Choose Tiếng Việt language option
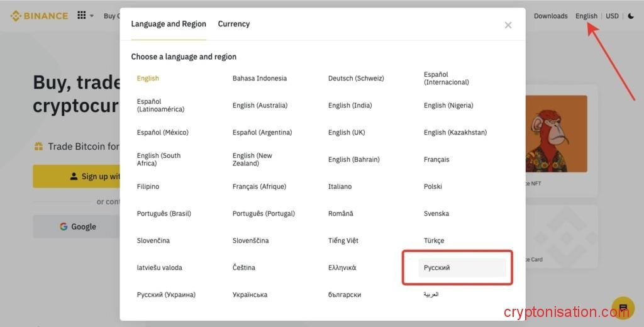Viewport: 644px width, 327px height. 343,241
